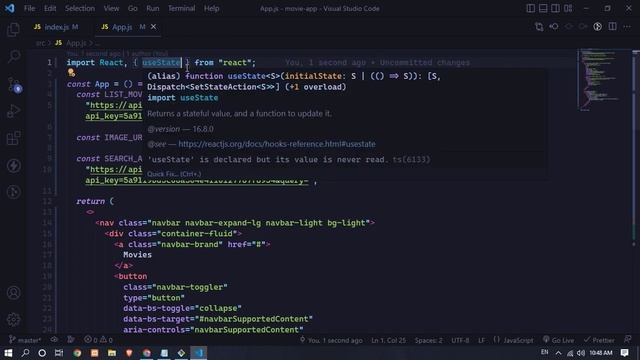Toggle secondary side bar layout icon
This screenshot has width=640, height=360.
pos(556,8)
